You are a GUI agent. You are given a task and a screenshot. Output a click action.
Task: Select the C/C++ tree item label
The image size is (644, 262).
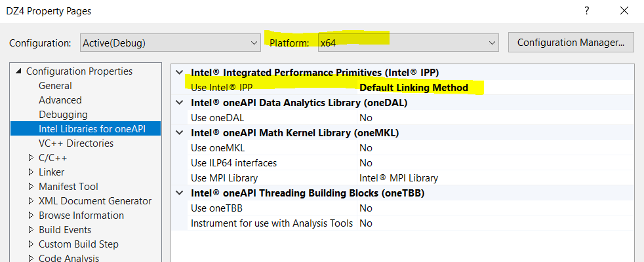click(x=52, y=158)
